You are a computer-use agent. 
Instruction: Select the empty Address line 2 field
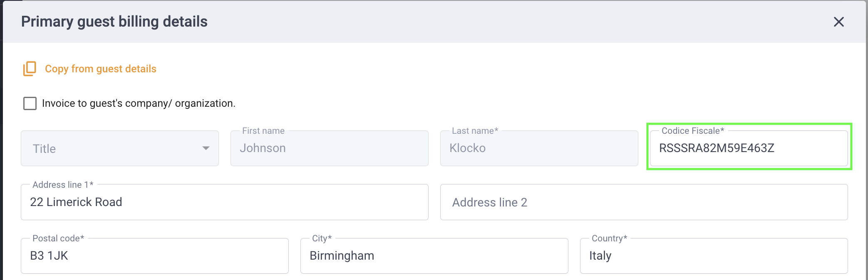[x=644, y=202]
